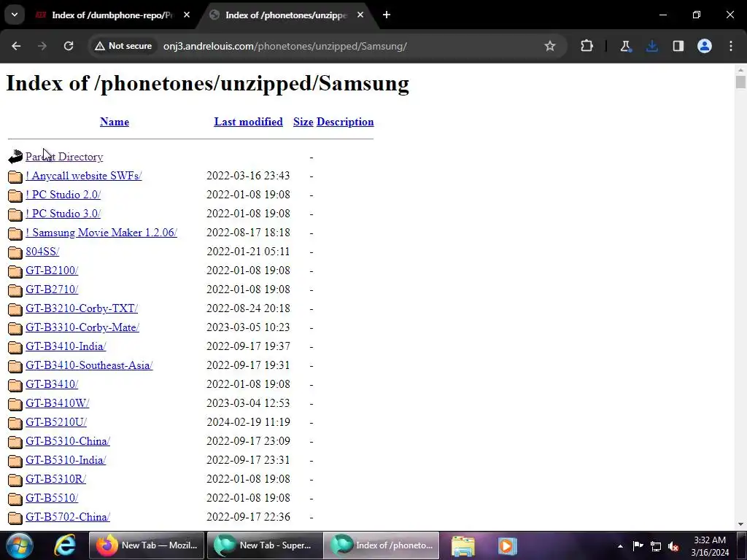Select the phonetones/unzipped tab

click(x=286, y=15)
